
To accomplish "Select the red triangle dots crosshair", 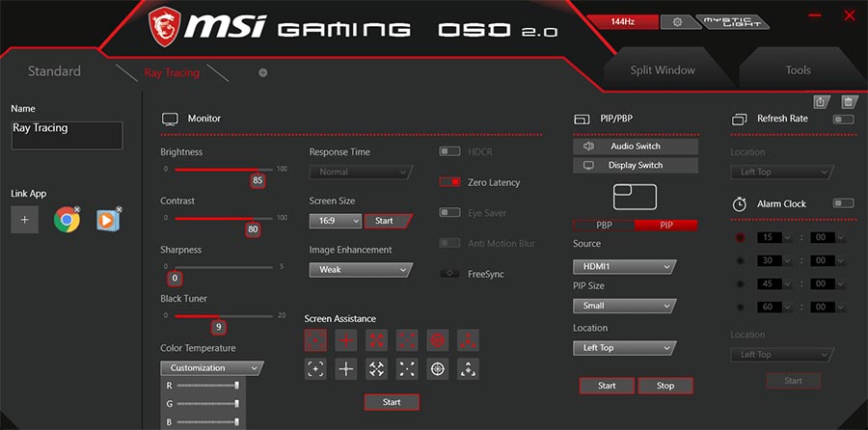I will pyautogui.click(x=468, y=340).
